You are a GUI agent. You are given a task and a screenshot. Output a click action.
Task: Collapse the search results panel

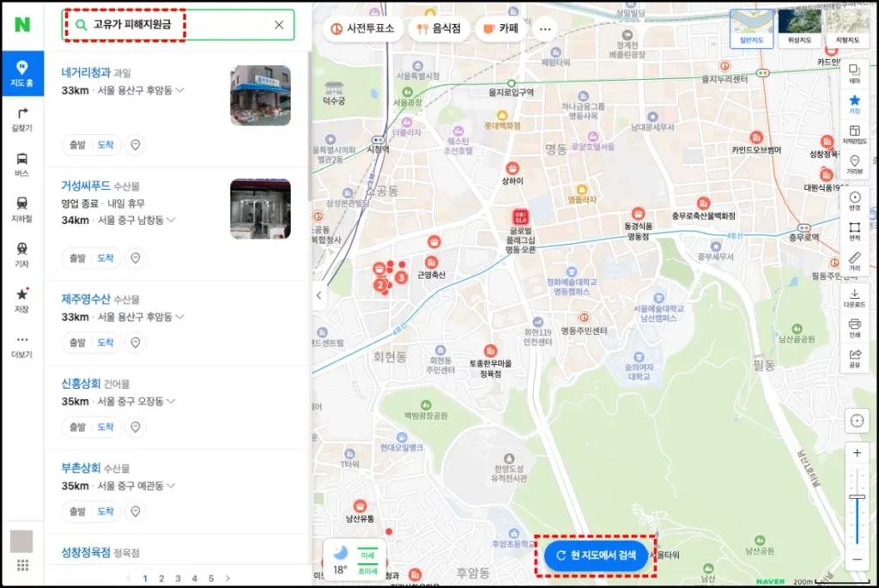pyautogui.click(x=319, y=295)
